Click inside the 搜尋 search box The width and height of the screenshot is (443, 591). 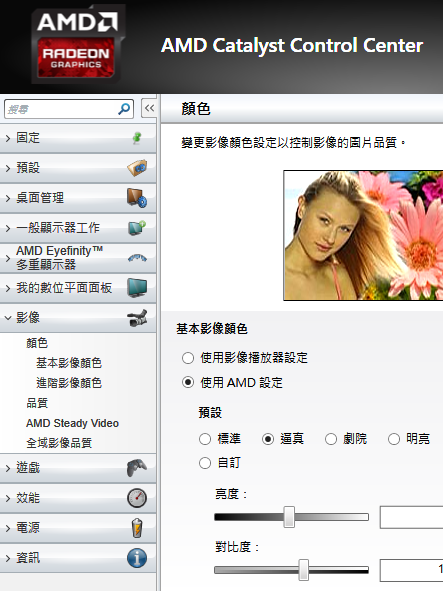[69, 109]
